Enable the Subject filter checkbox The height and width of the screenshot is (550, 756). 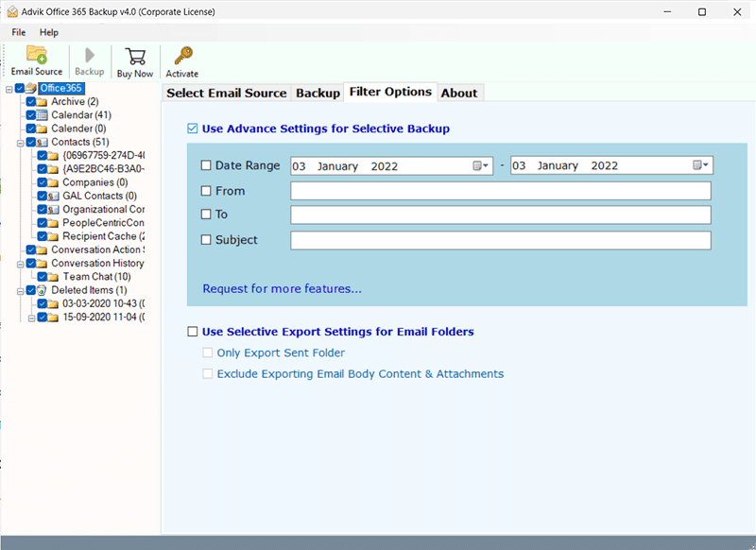206,240
